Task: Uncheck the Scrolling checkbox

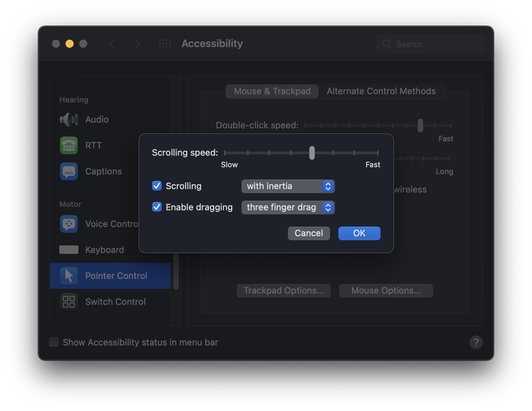Action: click(157, 186)
